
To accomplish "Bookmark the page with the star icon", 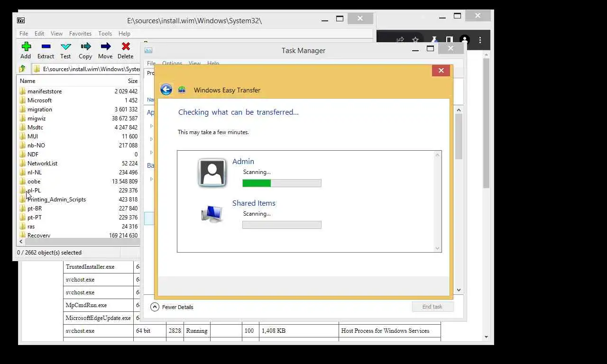I will pos(415,40).
